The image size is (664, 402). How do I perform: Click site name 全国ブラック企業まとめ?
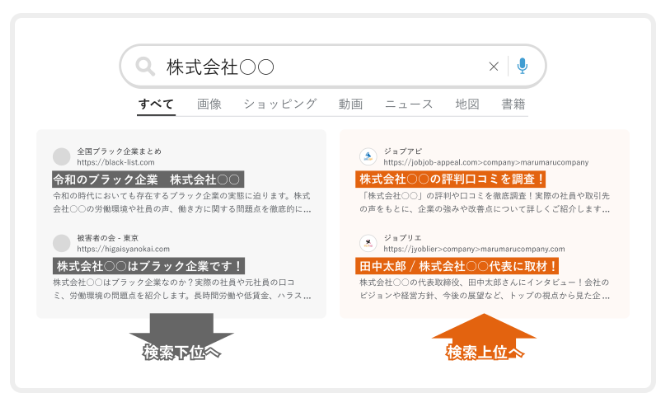coord(119,151)
